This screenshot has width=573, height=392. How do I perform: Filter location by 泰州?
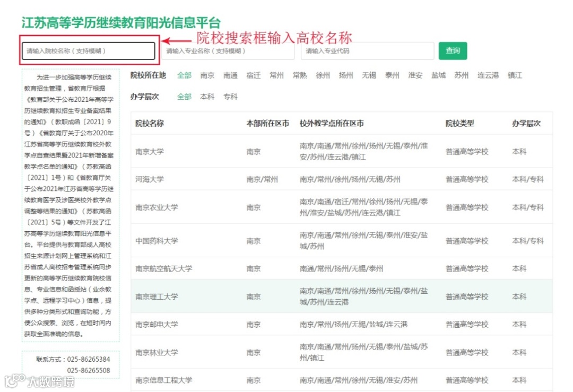click(x=392, y=75)
